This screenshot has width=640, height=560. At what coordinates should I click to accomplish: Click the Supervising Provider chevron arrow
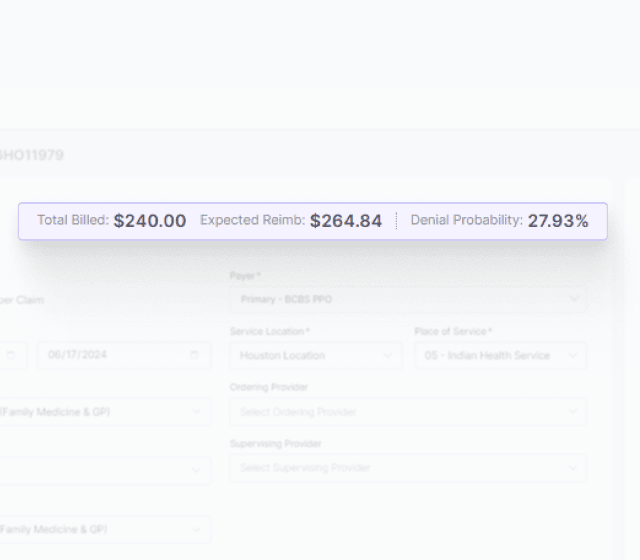(574, 467)
